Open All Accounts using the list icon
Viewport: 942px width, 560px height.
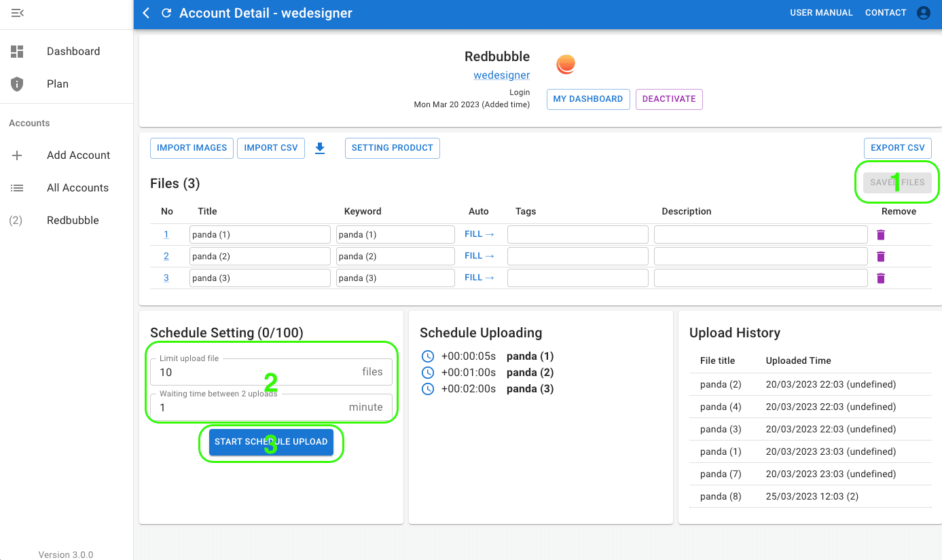(x=17, y=187)
